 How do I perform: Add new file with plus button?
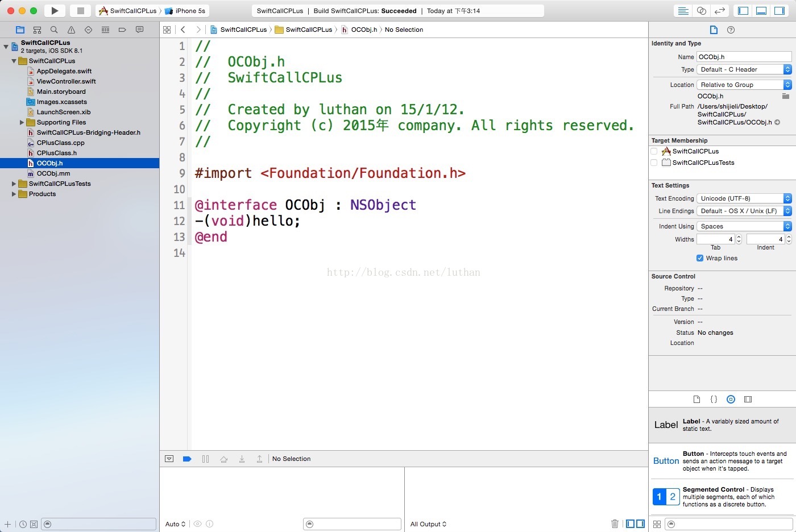click(x=7, y=524)
